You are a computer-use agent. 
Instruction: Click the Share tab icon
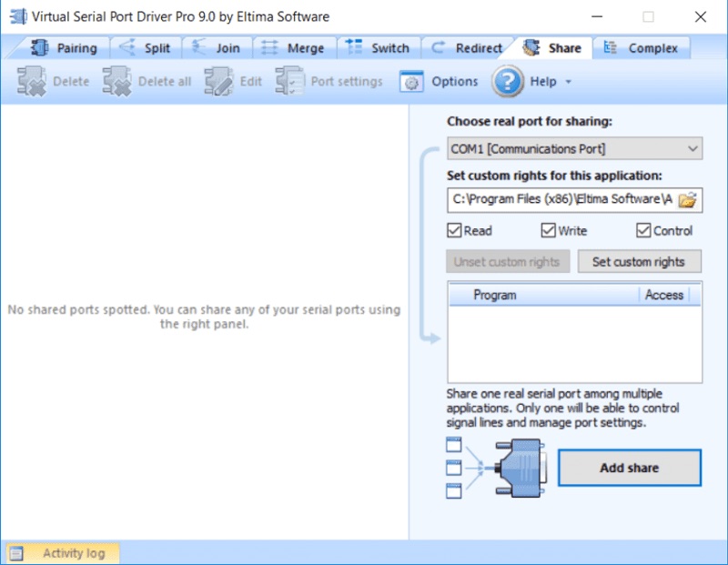pyautogui.click(x=531, y=47)
